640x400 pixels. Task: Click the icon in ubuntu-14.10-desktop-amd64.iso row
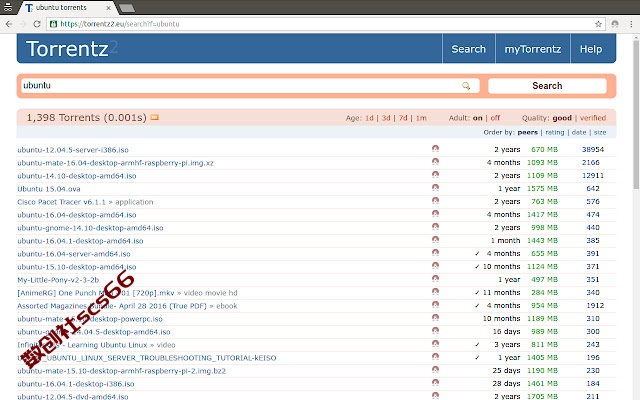436,175
